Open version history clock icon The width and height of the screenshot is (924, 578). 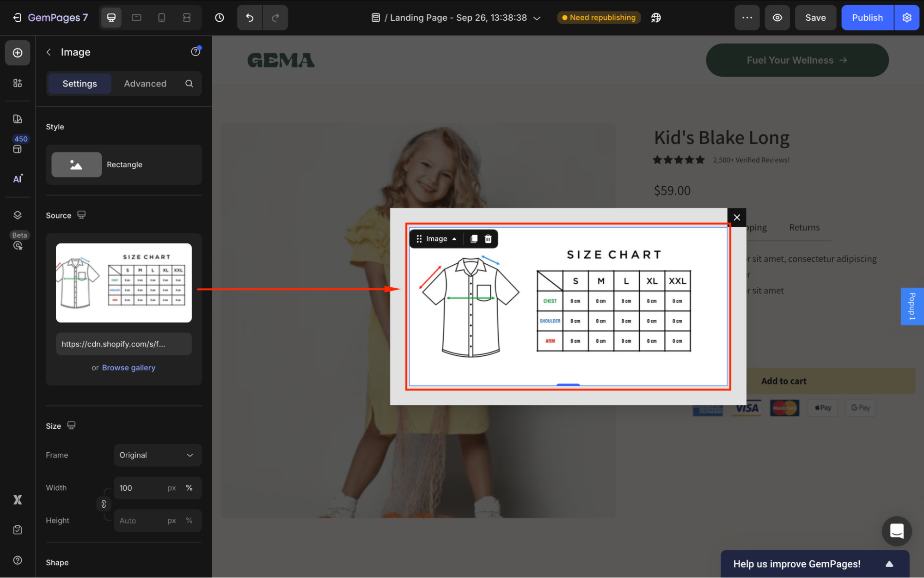click(x=220, y=18)
